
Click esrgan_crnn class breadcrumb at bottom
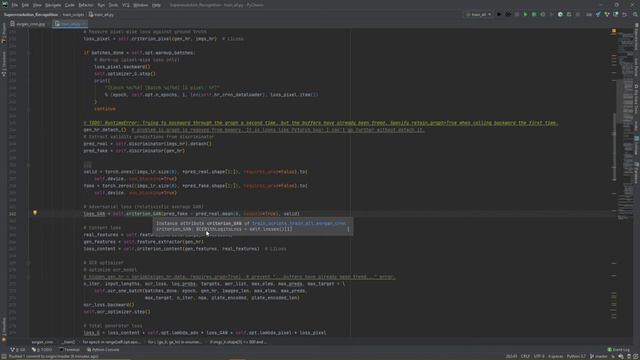42,342
